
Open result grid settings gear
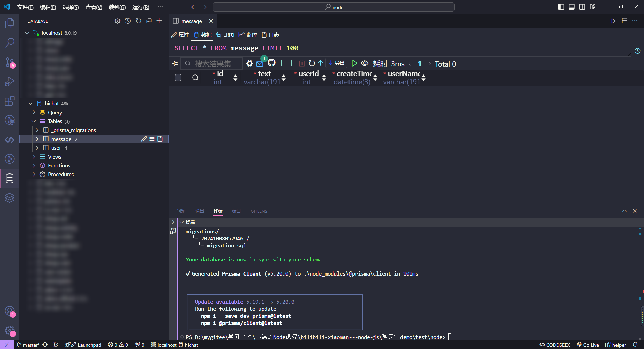click(x=249, y=63)
